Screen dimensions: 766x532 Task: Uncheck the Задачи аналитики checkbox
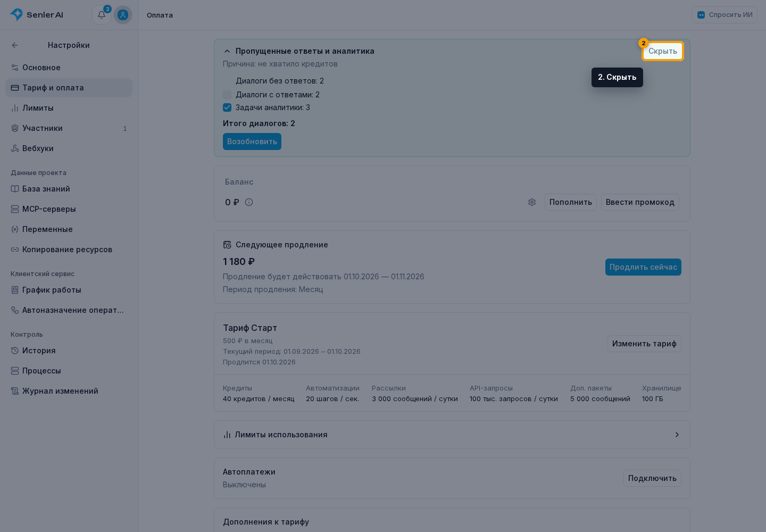pyautogui.click(x=227, y=107)
